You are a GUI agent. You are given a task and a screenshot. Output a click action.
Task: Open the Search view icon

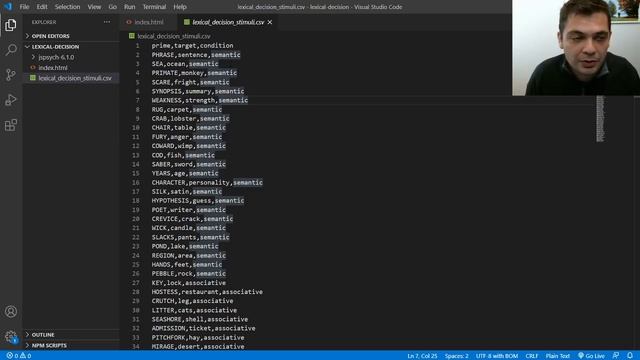click(x=11, y=50)
